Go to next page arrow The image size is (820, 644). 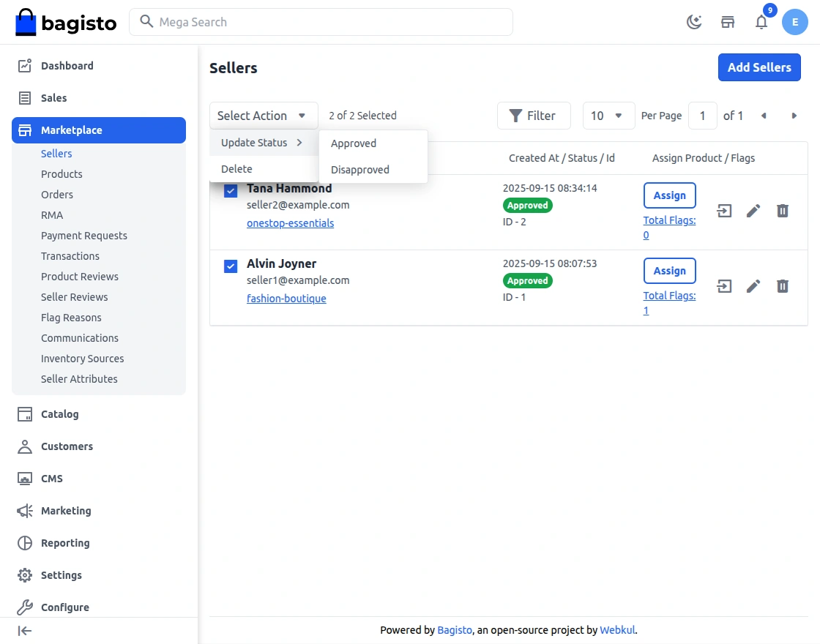pos(794,116)
